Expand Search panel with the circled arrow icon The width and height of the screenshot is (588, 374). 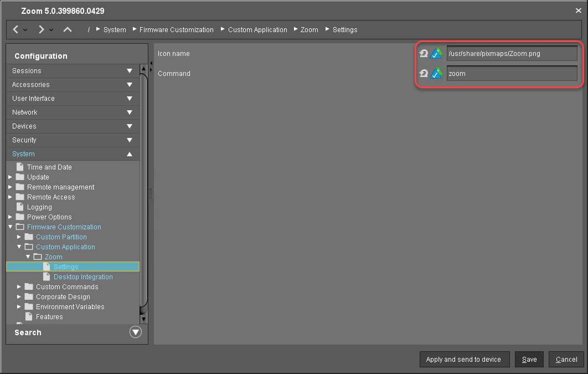(135, 332)
